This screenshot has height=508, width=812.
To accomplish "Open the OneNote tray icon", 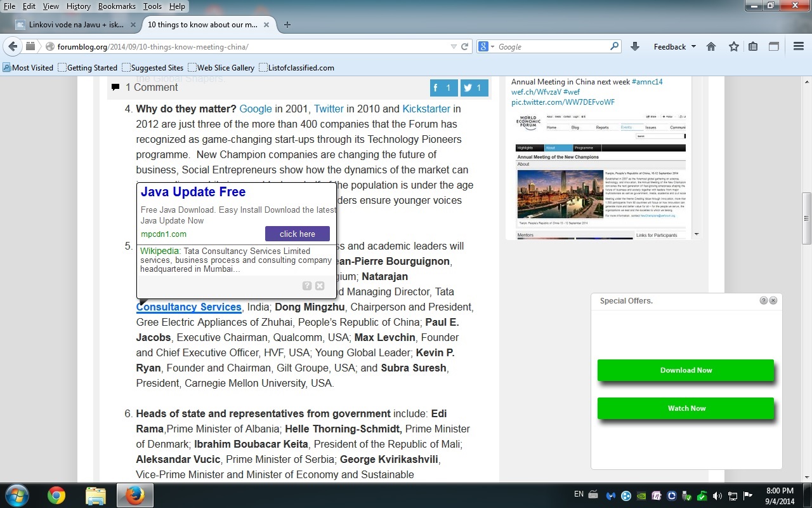I will click(x=657, y=496).
